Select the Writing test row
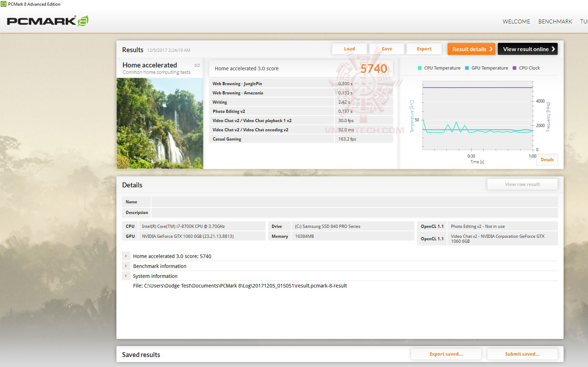Viewport: 588px width, 367px height. tap(301, 102)
